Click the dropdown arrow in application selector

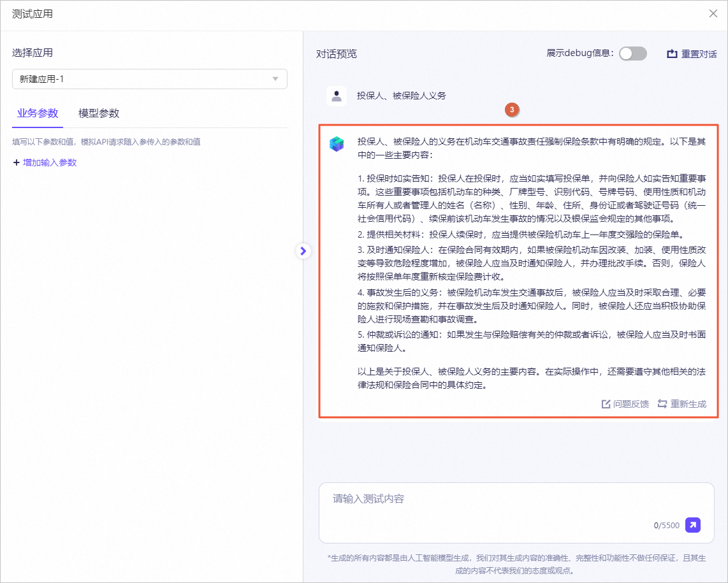pos(275,79)
